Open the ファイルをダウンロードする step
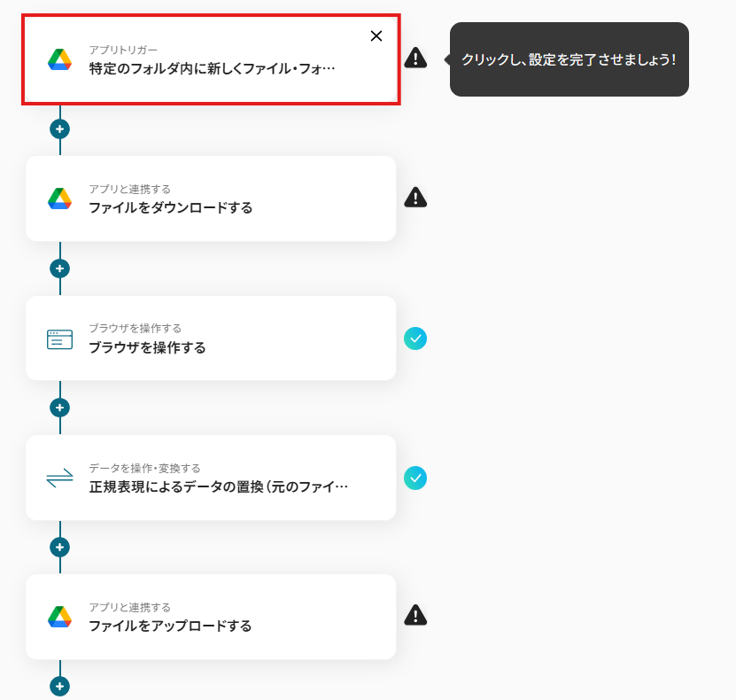The height and width of the screenshot is (700, 736). click(x=211, y=198)
